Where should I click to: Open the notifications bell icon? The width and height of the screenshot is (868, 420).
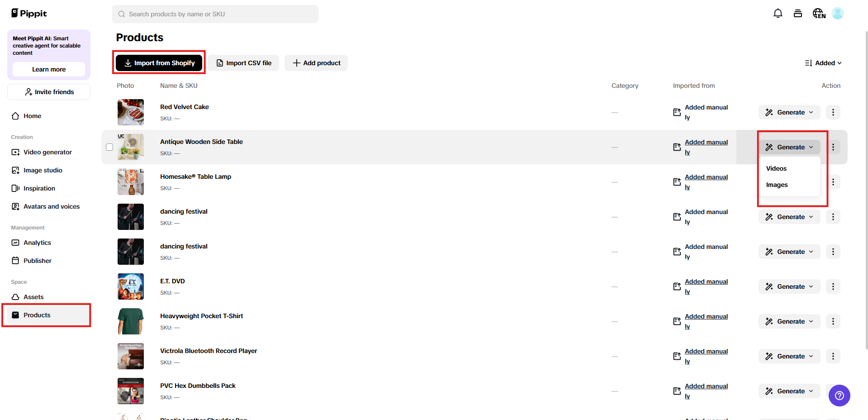[778, 14]
